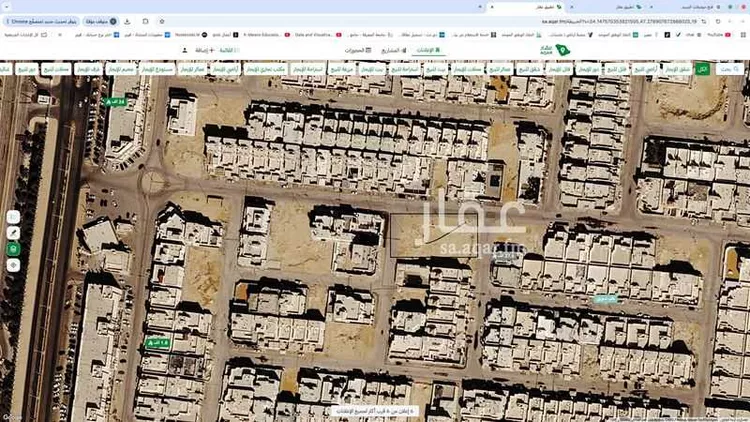Click the topmost white map sidebar icon

coord(13,217)
